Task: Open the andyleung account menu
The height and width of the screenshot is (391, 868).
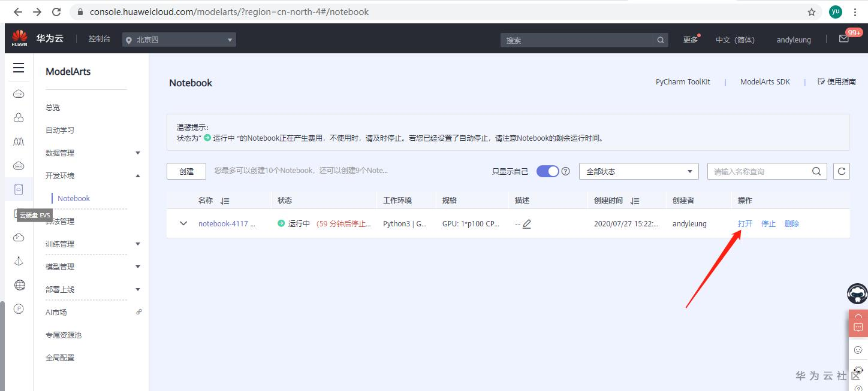Action: point(794,40)
